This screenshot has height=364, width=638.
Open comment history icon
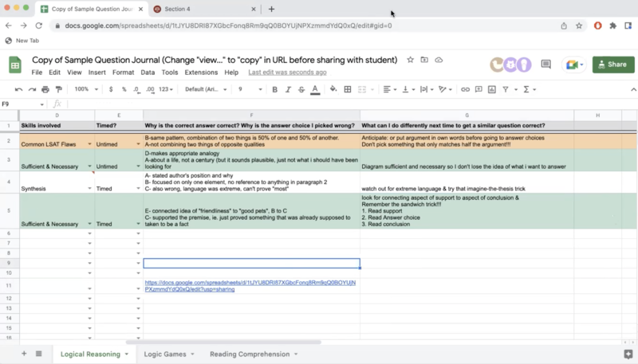(545, 65)
